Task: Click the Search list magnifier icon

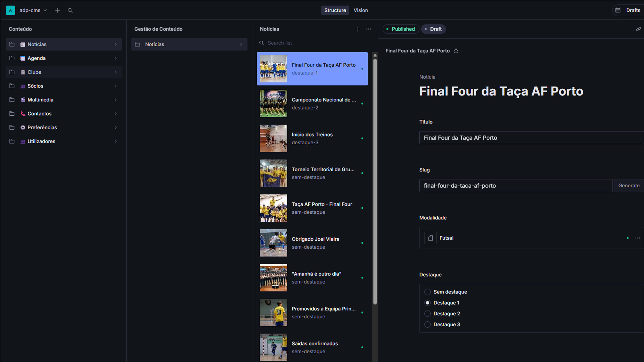Action: (261, 43)
